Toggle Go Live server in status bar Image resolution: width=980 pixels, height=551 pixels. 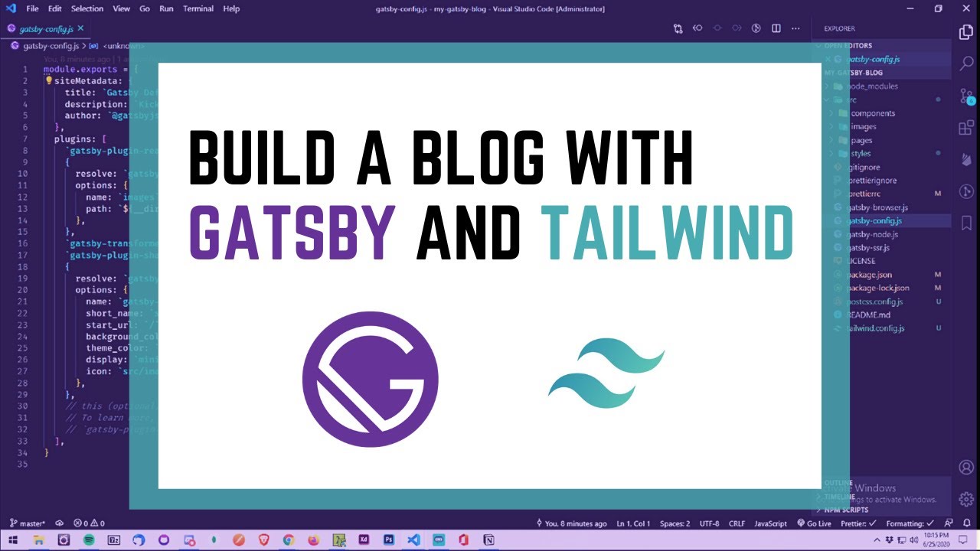click(813, 523)
